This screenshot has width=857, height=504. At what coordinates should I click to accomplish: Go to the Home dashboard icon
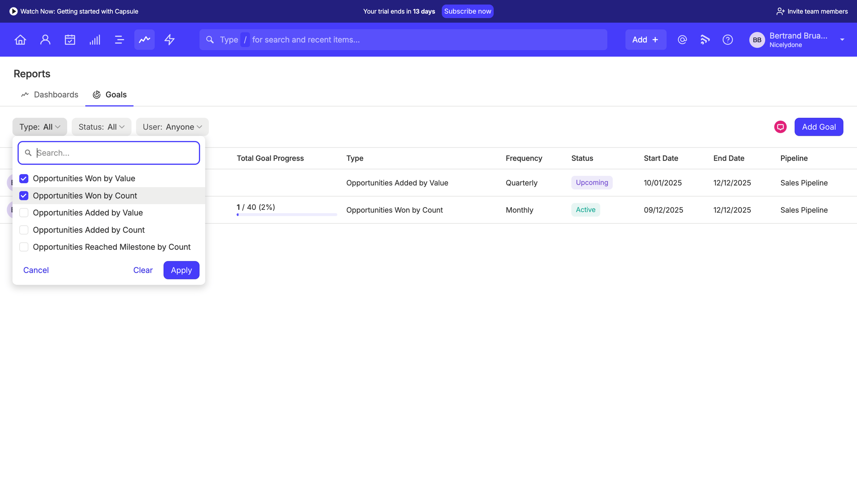click(20, 40)
